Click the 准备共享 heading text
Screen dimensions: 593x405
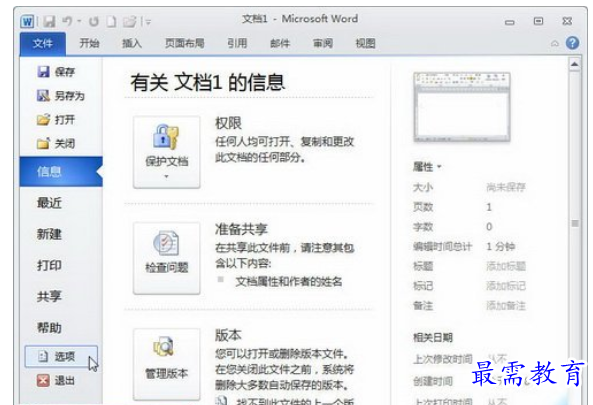point(241,229)
